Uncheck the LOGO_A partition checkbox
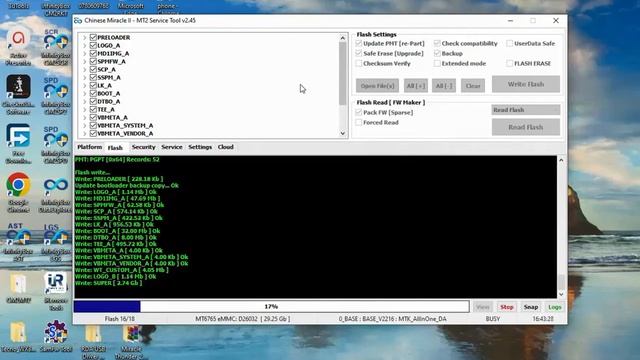The image size is (640, 360). (93, 45)
